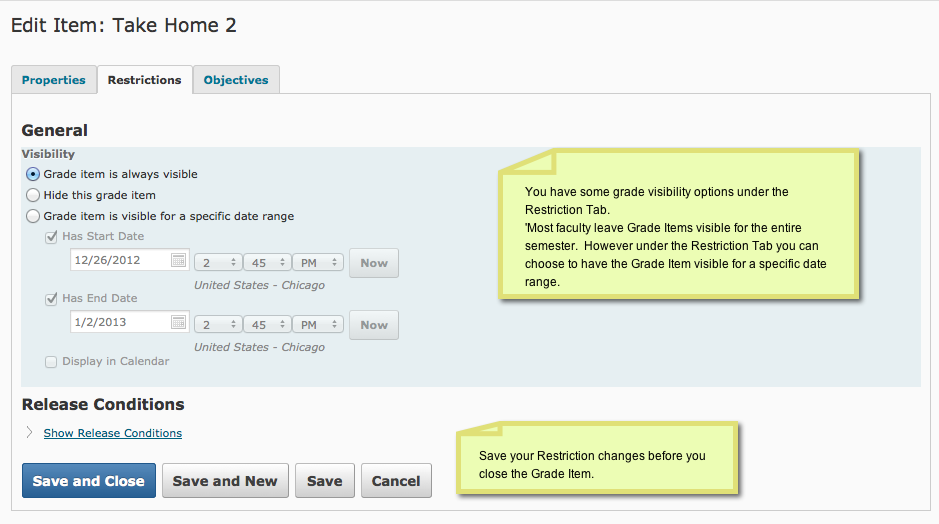Open the Start Date AM/PM dropdown
Viewport: 939px width, 524px height.
318,263
